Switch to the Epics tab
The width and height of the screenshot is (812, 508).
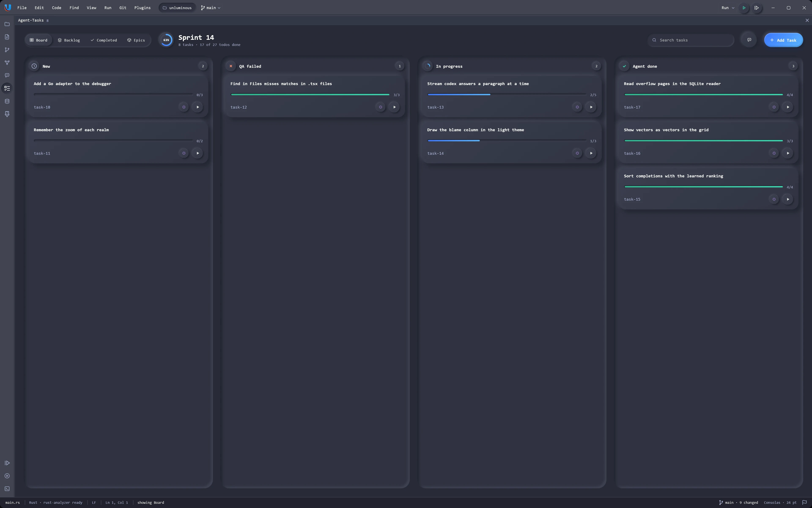click(x=136, y=40)
